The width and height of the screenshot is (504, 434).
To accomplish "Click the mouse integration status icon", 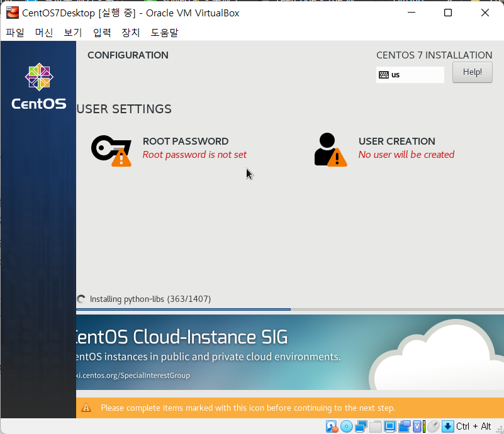I will pos(434,426).
